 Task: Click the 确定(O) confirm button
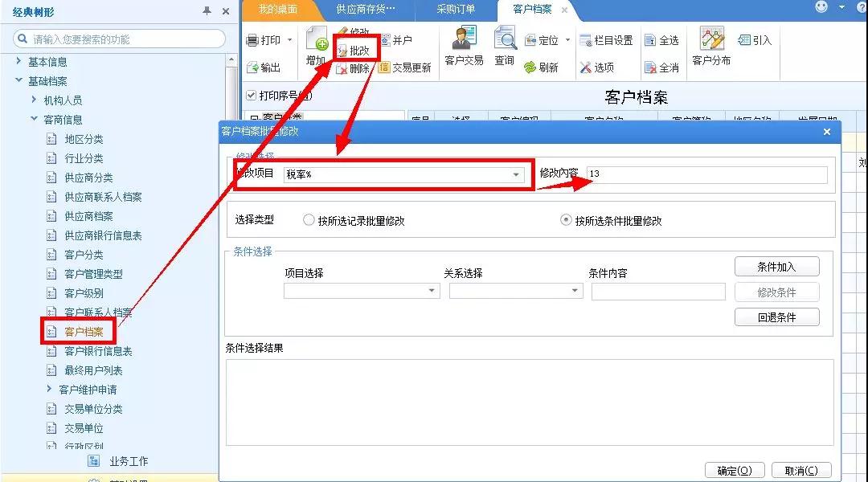(x=734, y=471)
